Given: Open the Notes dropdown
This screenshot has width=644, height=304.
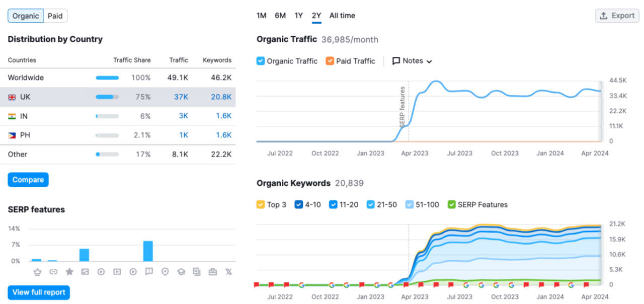Looking at the screenshot, I should pos(413,61).
